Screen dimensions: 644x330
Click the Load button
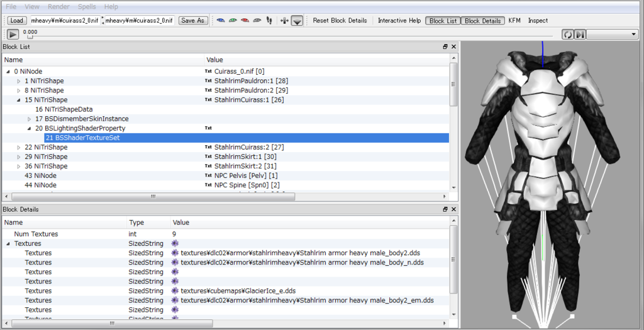point(17,21)
